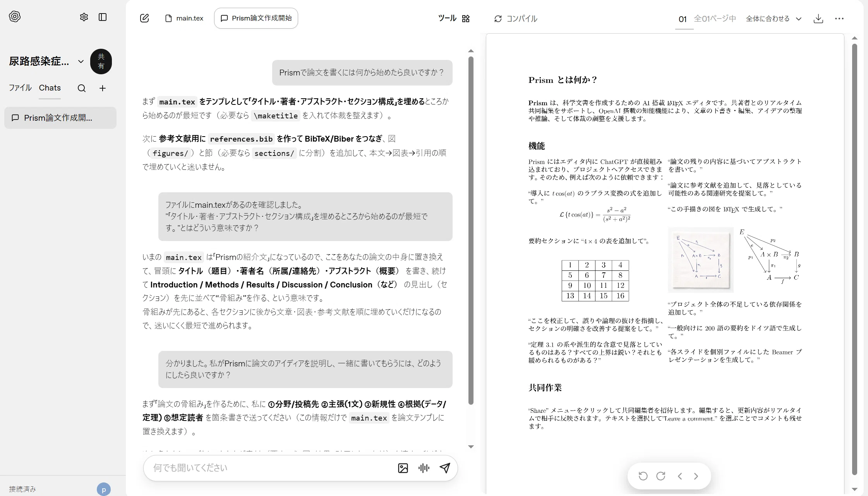Select the Prism論文作成開始 tab
Screen dimensions: 868x496
[x=256, y=18]
